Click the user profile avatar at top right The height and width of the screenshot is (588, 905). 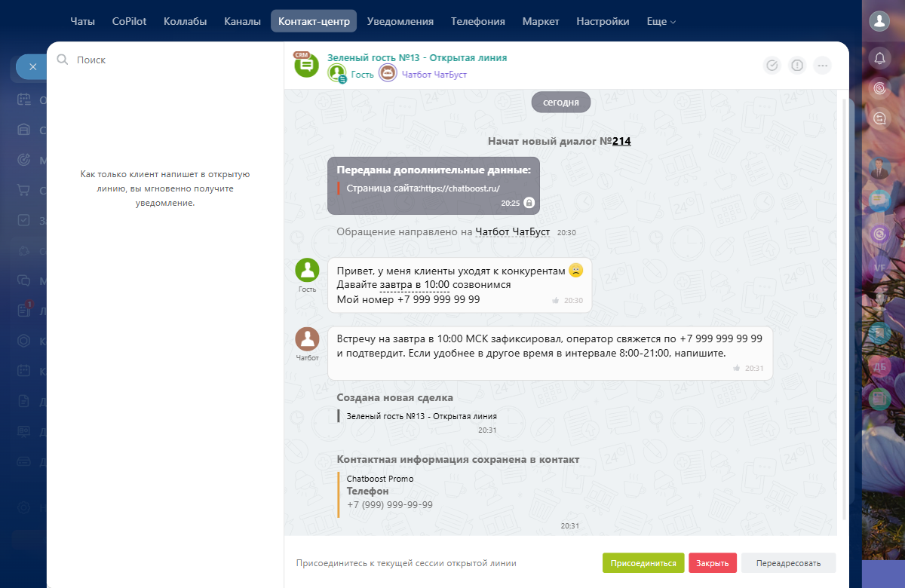[879, 22]
